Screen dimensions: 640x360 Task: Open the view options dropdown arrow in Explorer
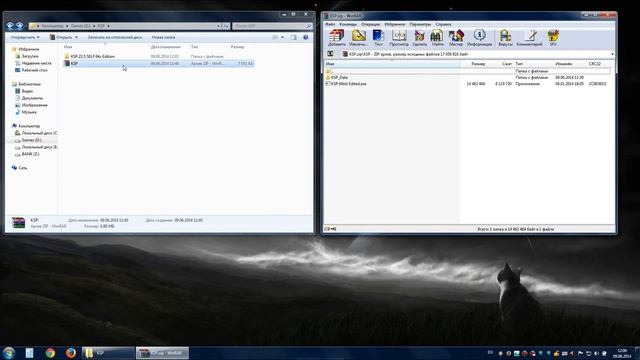coord(282,37)
